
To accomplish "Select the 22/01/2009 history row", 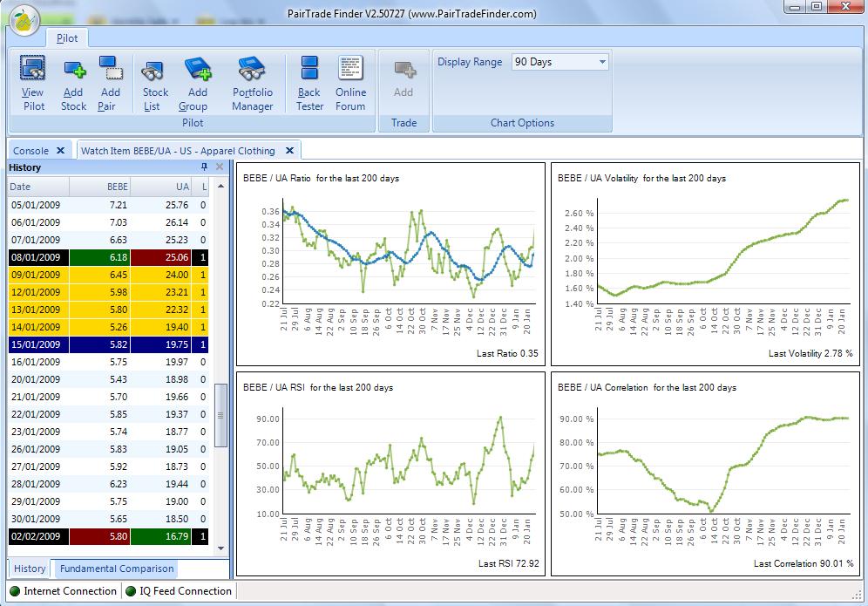I will (x=108, y=414).
